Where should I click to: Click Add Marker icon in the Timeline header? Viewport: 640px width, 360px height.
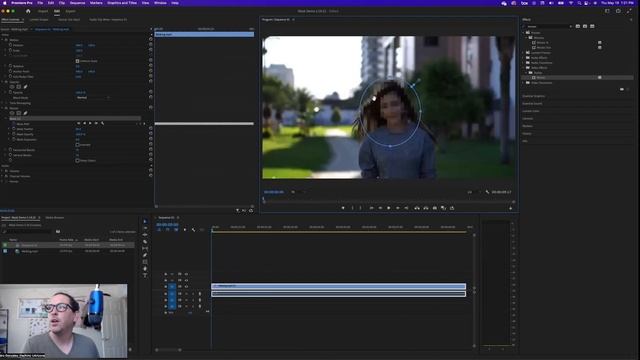click(x=184, y=230)
